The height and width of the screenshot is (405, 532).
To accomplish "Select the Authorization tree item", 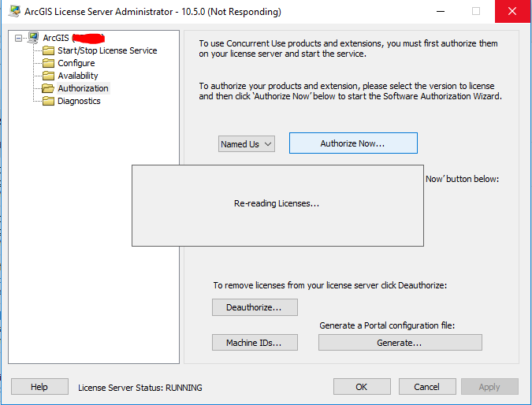I will tap(83, 88).
